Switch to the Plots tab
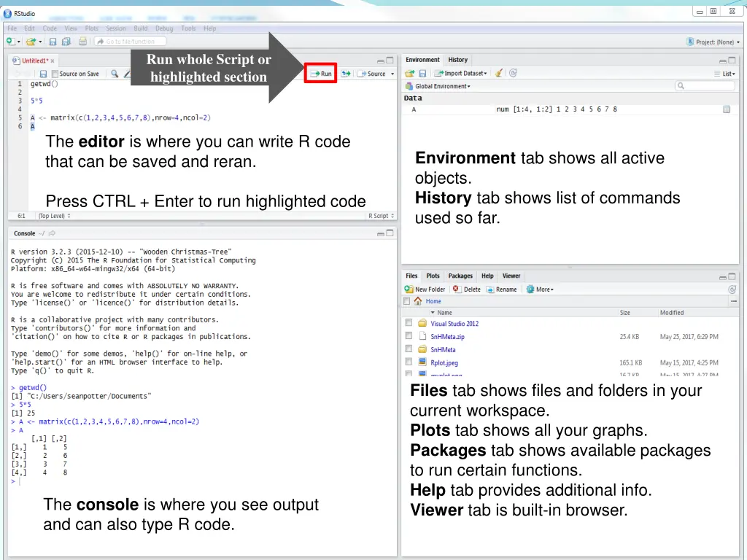This screenshot has height=560, width=747. pos(433,276)
